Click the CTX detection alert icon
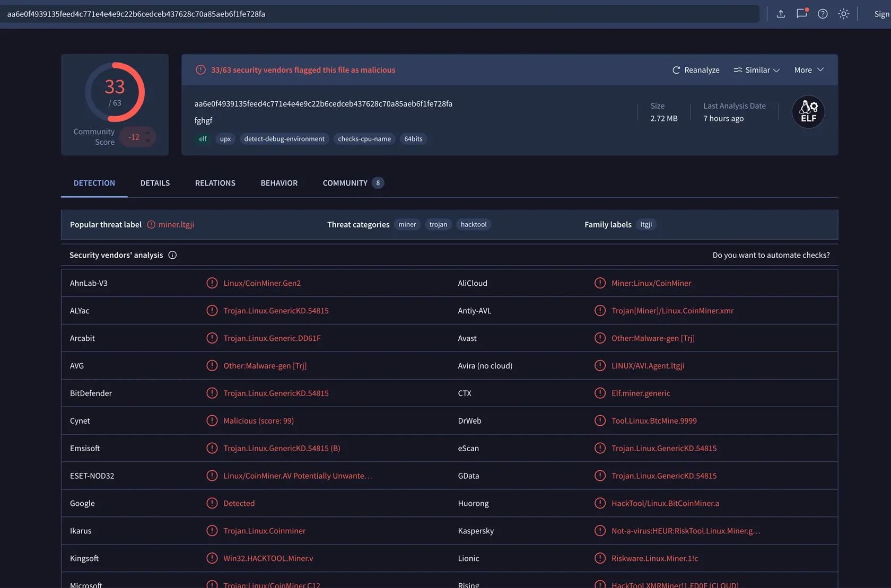This screenshot has height=588, width=891. (x=600, y=393)
